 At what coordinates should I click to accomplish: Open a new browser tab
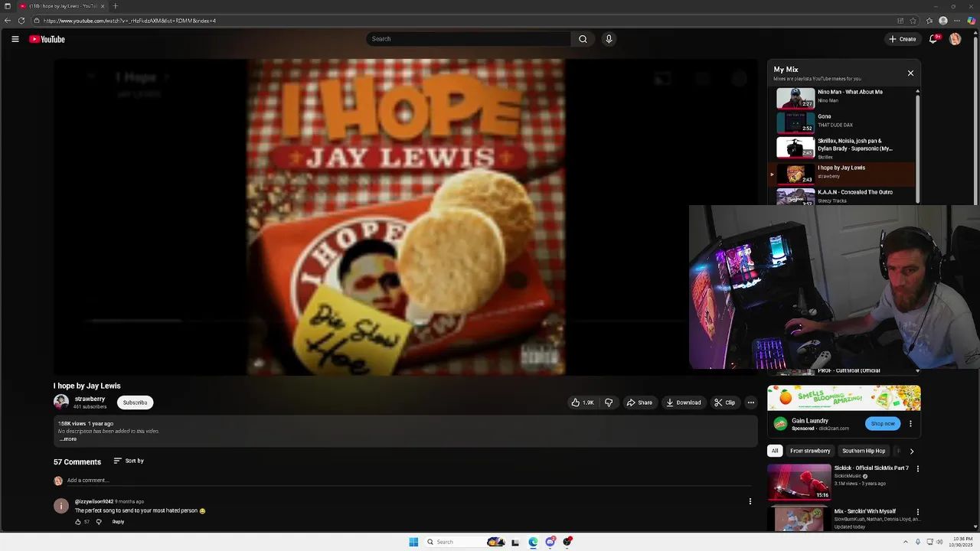point(115,6)
